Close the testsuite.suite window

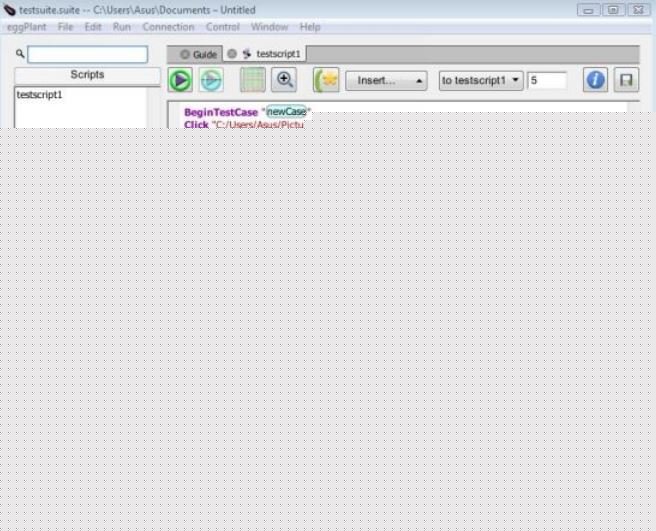(638, 10)
